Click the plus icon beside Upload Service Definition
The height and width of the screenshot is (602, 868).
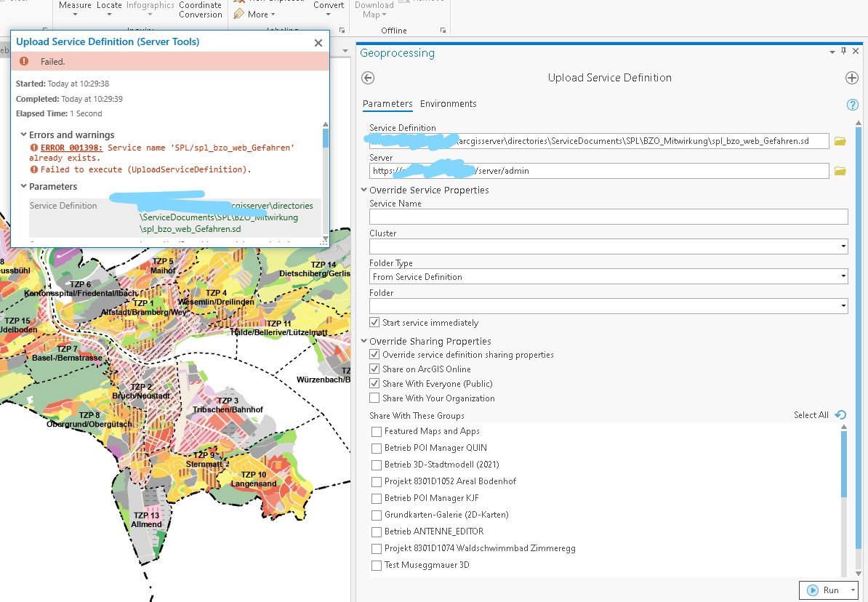point(852,78)
